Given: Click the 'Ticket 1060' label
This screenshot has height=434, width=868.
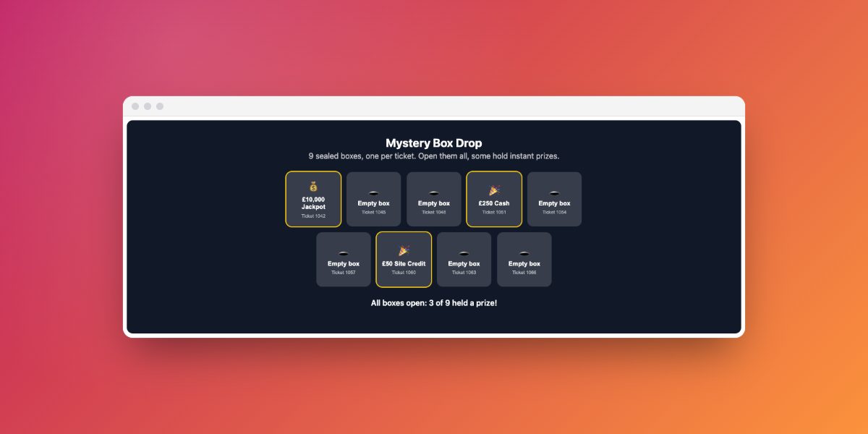Looking at the screenshot, I should coord(404,273).
